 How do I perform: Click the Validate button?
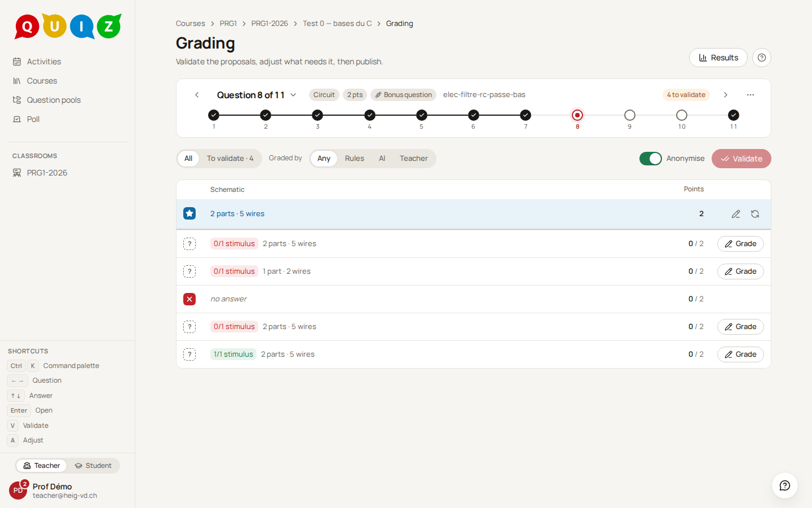click(x=742, y=159)
